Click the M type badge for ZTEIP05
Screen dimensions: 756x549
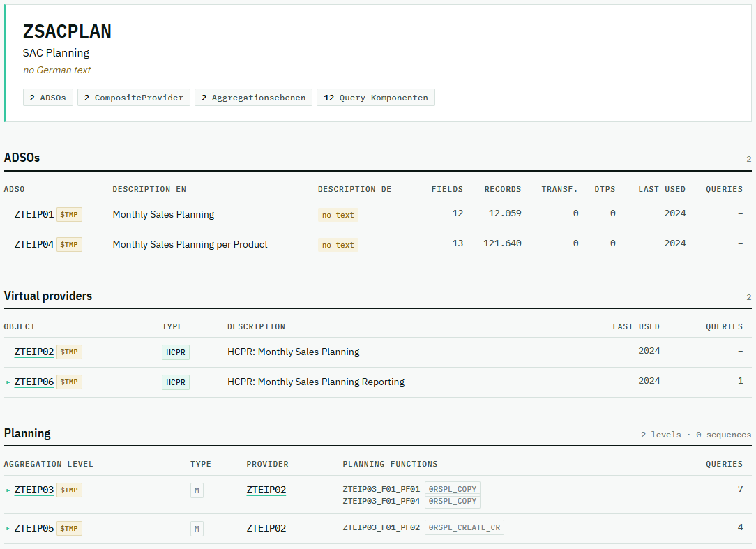click(x=197, y=529)
